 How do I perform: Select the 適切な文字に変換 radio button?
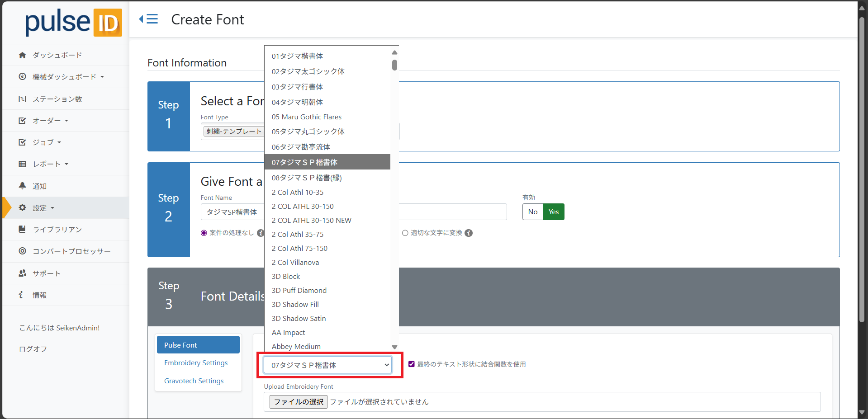point(405,233)
